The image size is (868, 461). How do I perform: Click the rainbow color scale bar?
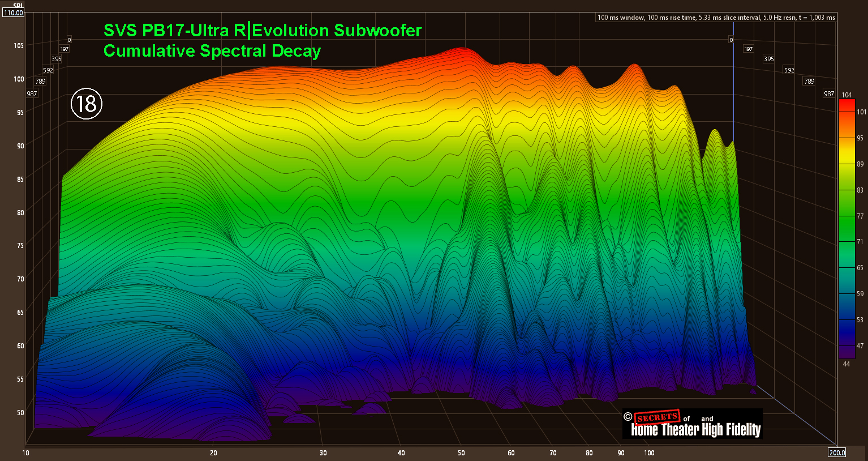point(846,229)
